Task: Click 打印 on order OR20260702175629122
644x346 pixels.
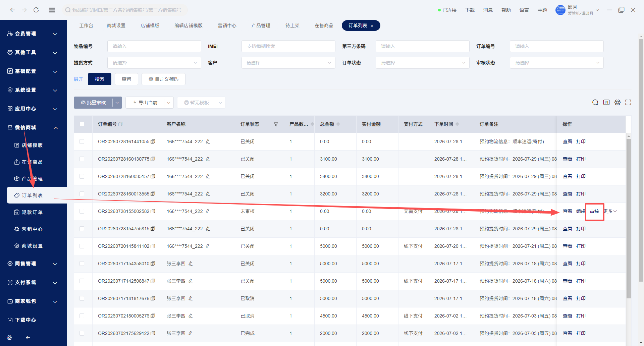Action: click(x=581, y=333)
